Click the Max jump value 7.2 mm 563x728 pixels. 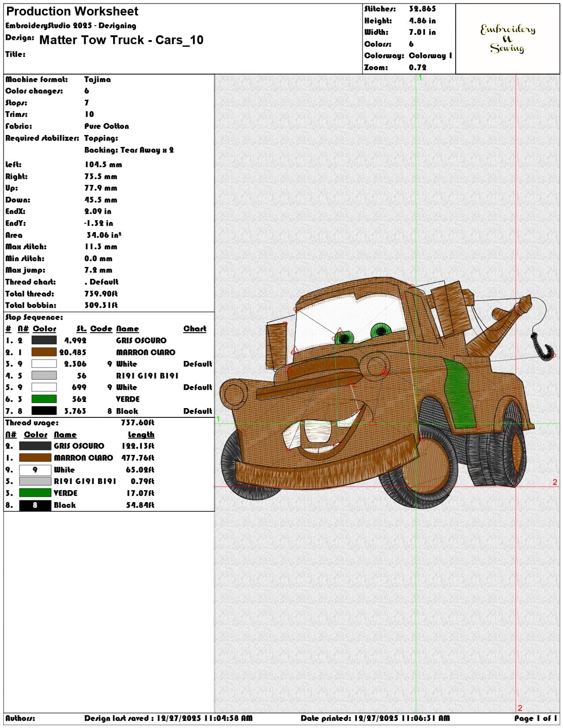98,270
